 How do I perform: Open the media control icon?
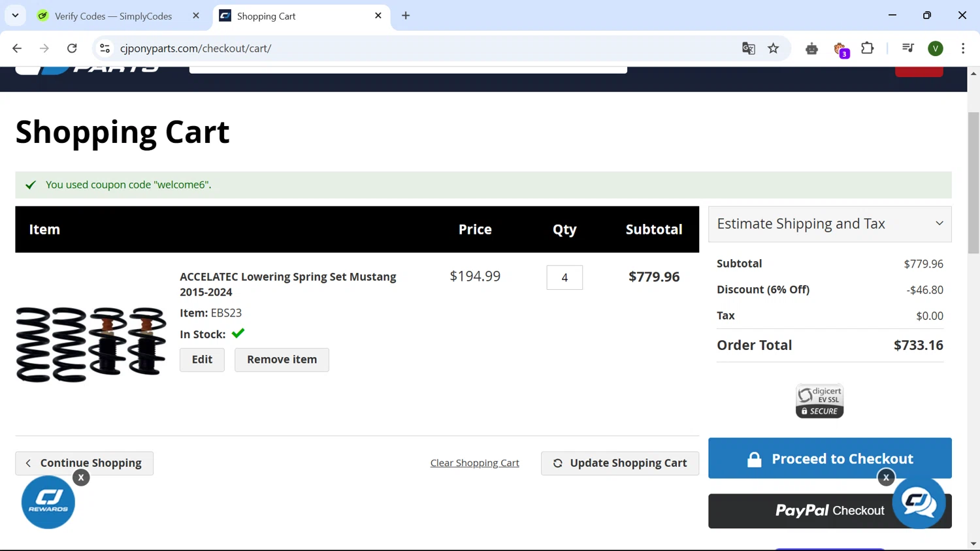click(x=908, y=48)
